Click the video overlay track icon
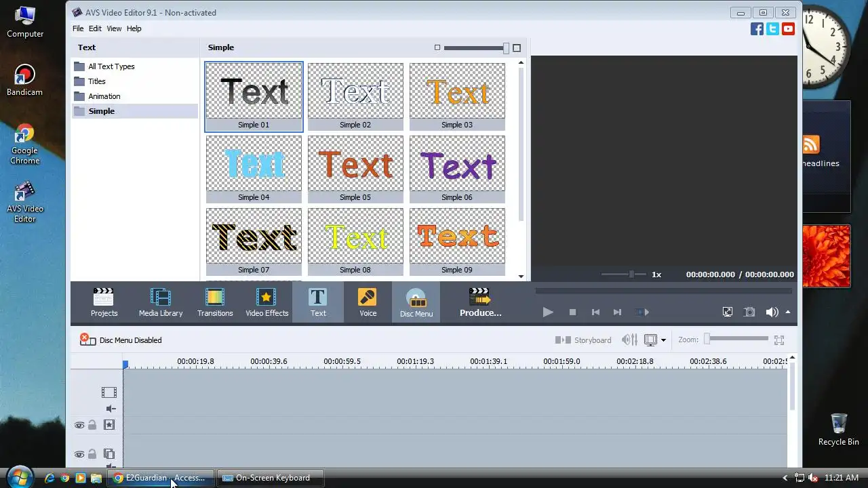 click(109, 454)
